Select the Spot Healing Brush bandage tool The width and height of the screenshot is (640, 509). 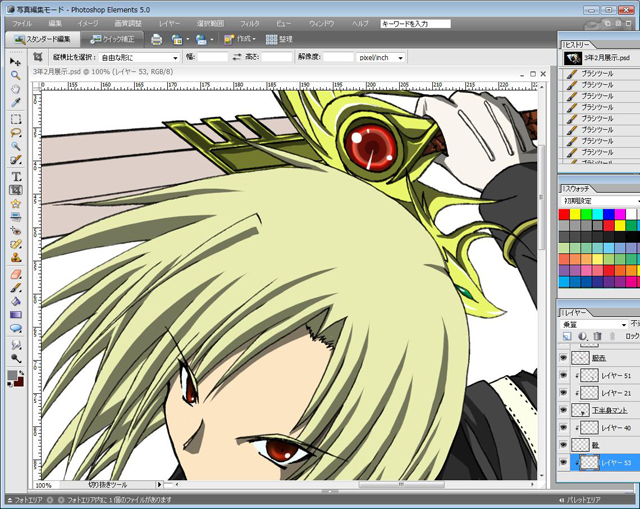tap(16, 244)
